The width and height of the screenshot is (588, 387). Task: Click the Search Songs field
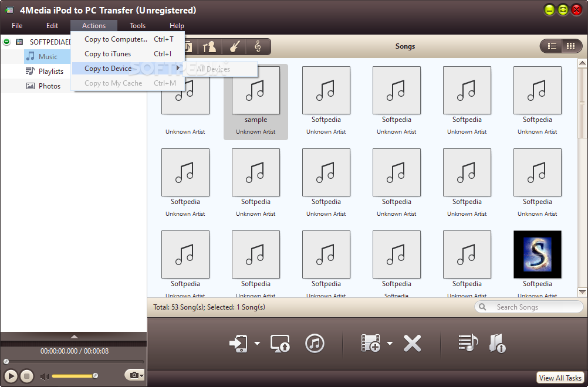click(529, 307)
